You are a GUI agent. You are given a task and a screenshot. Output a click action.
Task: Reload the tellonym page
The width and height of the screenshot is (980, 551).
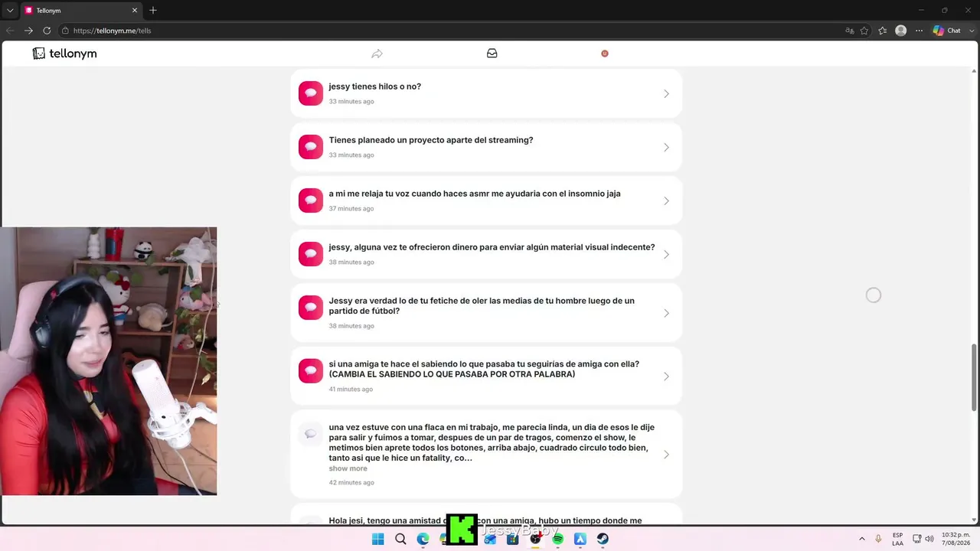pos(47,31)
